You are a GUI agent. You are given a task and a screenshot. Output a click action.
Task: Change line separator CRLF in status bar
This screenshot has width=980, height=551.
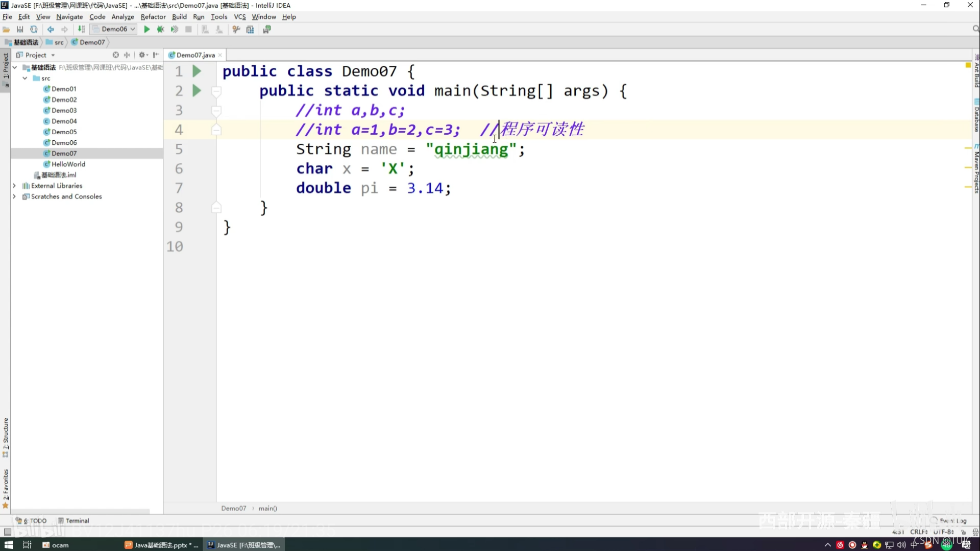[x=919, y=532]
